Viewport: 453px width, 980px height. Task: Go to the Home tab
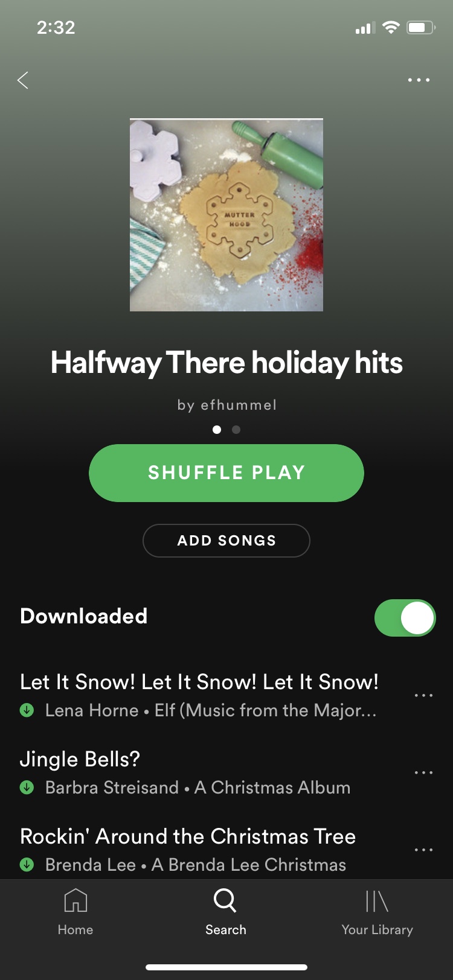pyautogui.click(x=75, y=912)
